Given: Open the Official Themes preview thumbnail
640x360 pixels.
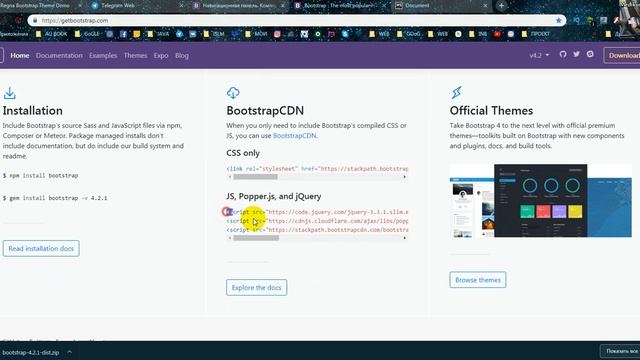Looking at the screenshot, I should coord(541,201).
